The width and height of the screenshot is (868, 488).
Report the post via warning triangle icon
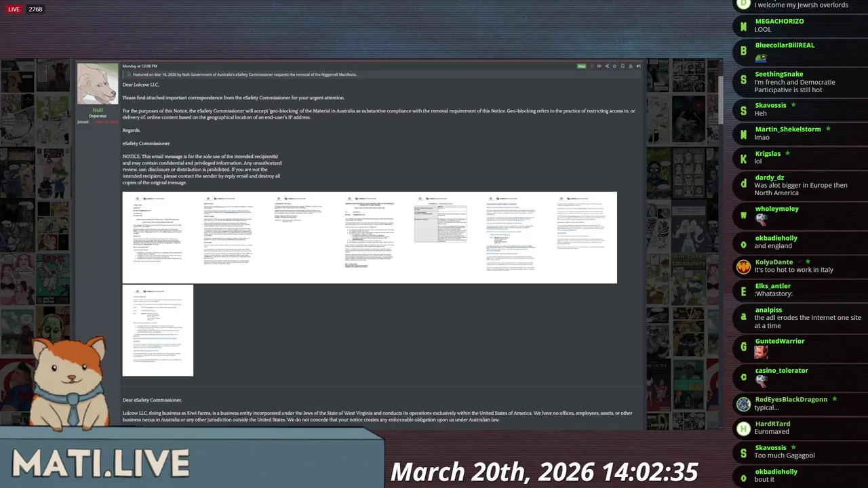[631, 66]
